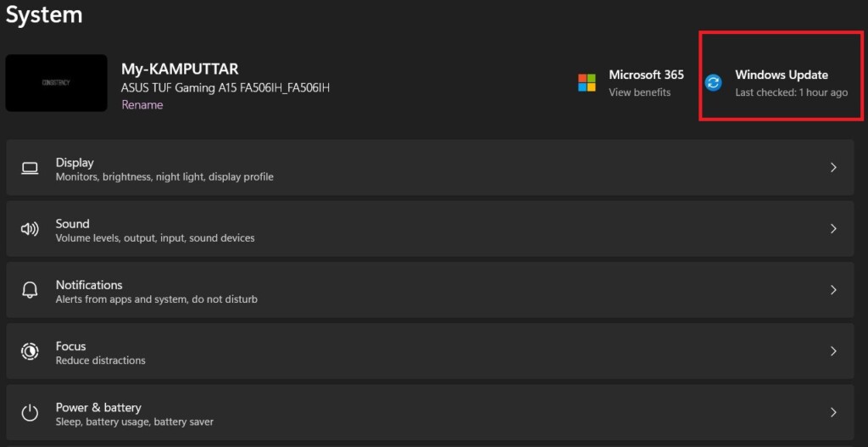Screen dimensions: 868x447
Task: Select the Microsoft 365 heading
Action: click(646, 75)
